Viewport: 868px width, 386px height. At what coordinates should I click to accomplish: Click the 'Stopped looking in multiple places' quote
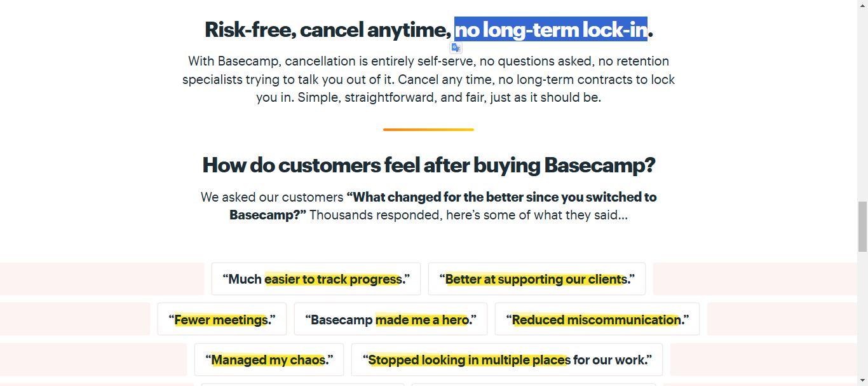click(507, 359)
